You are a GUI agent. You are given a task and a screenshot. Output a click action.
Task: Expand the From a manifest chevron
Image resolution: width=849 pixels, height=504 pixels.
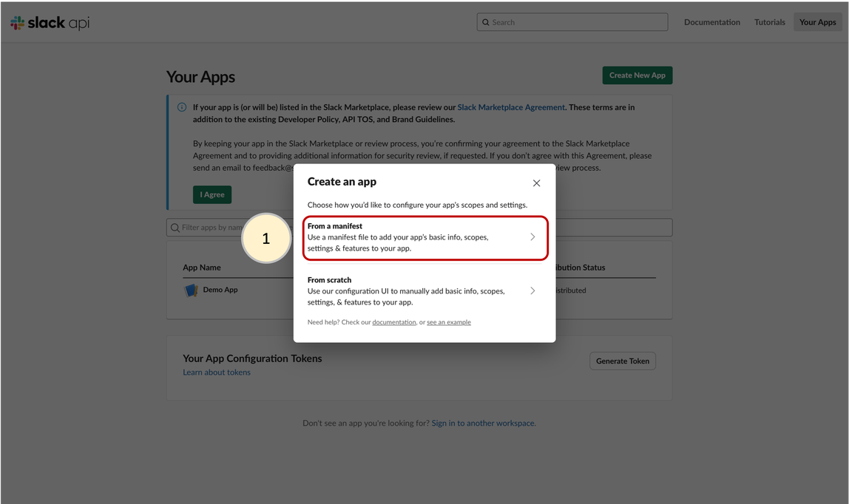pos(532,237)
